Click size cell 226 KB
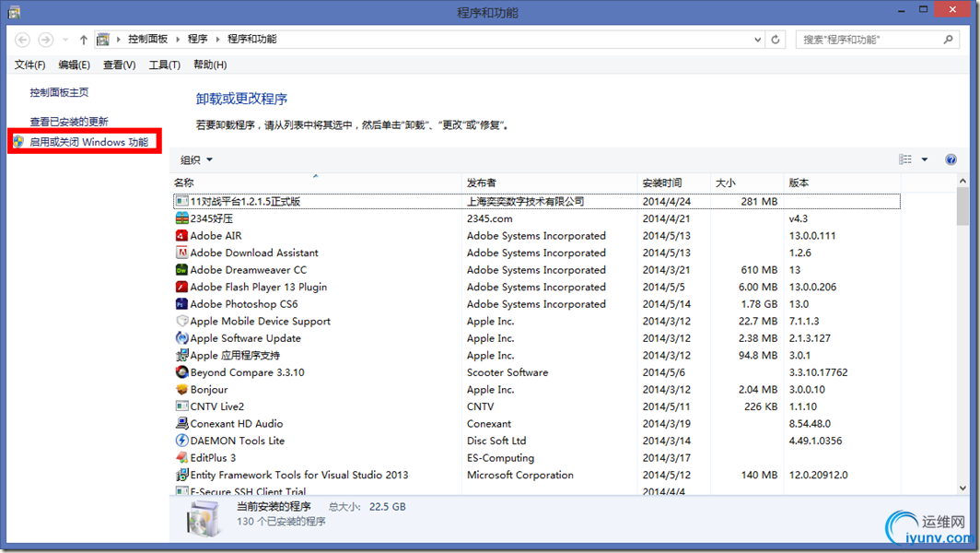Image resolution: width=980 pixels, height=553 pixels. [x=761, y=406]
